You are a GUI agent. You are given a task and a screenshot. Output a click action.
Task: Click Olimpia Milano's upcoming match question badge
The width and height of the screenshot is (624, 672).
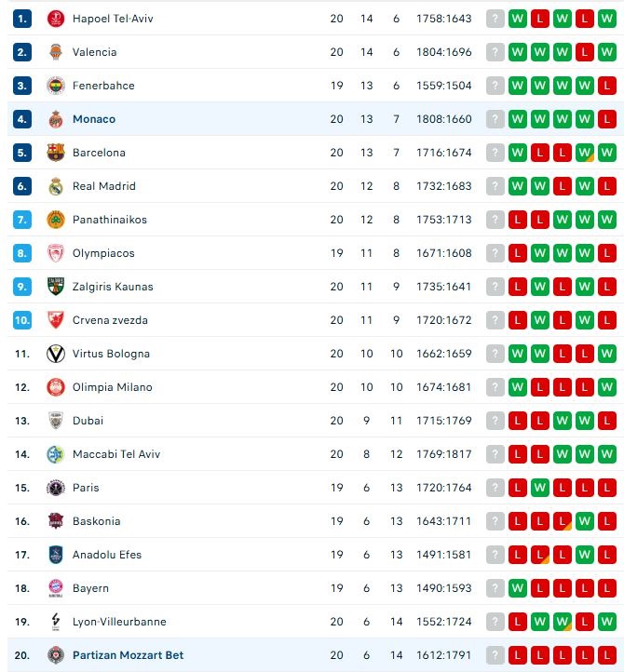[x=495, y=387]
